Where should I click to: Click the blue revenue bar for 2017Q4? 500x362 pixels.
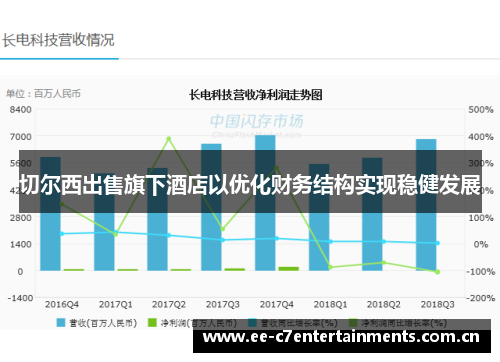[x=265, y=203]
